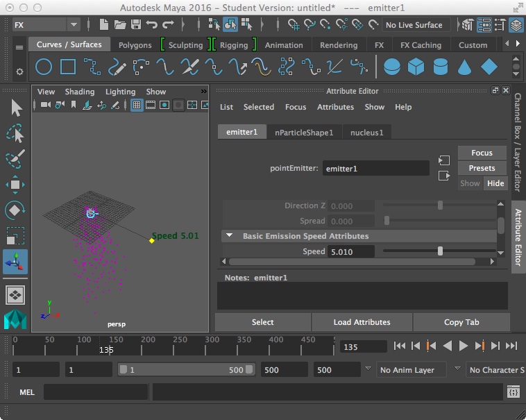Click the Copy Tab button

461,322
